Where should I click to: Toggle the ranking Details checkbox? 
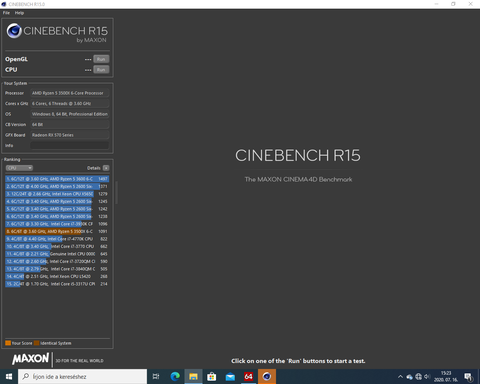click(106, 168)
